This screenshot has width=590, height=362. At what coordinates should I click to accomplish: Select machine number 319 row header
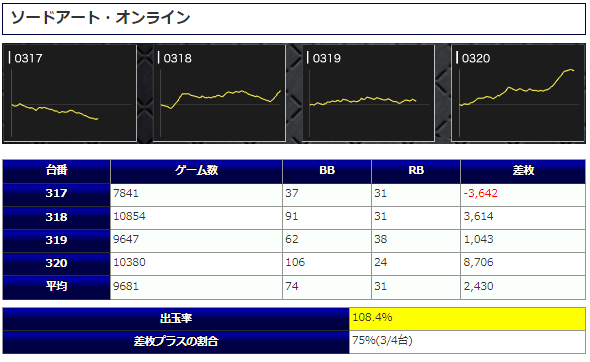pyautogui.click(x=56, y=241)
